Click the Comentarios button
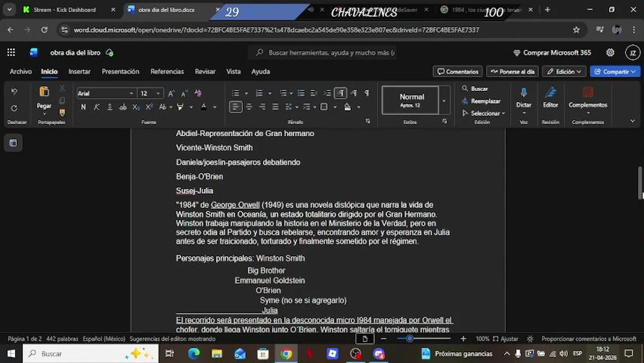 point(458,72)
